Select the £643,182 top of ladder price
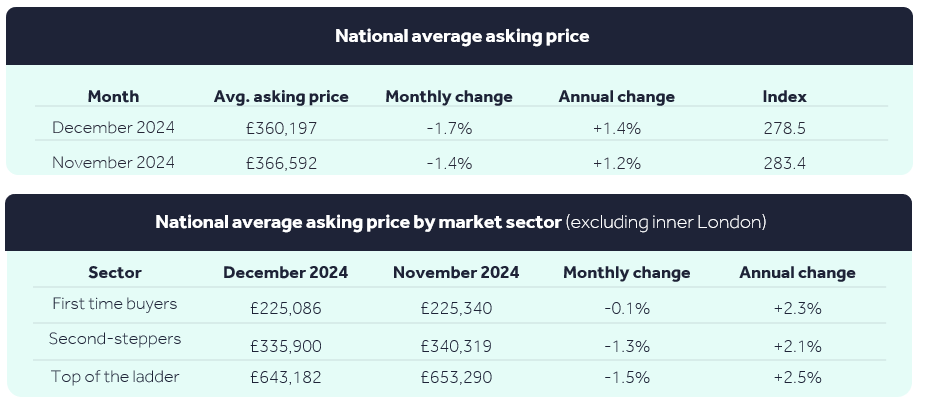Screen dimensions: 925x398 (x=286, y=377)
